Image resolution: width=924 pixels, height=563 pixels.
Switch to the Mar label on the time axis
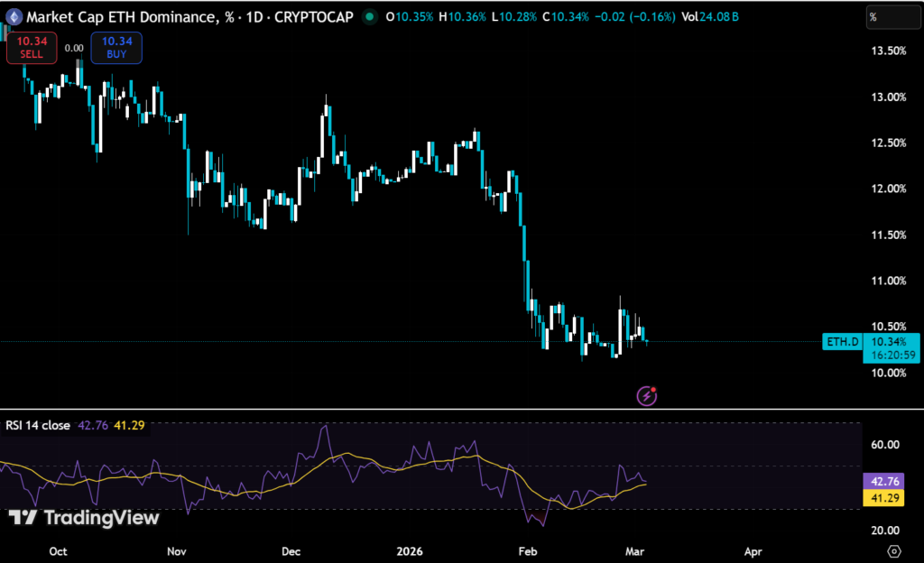[634, 551]
